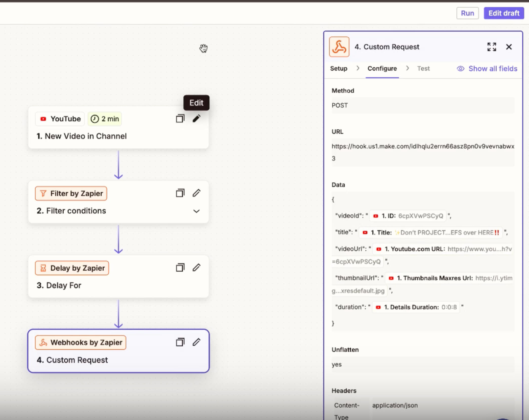This screenshot has height=420, width=529.
Task: Click the 2 min polling badge
Action: tap(105, 119)
